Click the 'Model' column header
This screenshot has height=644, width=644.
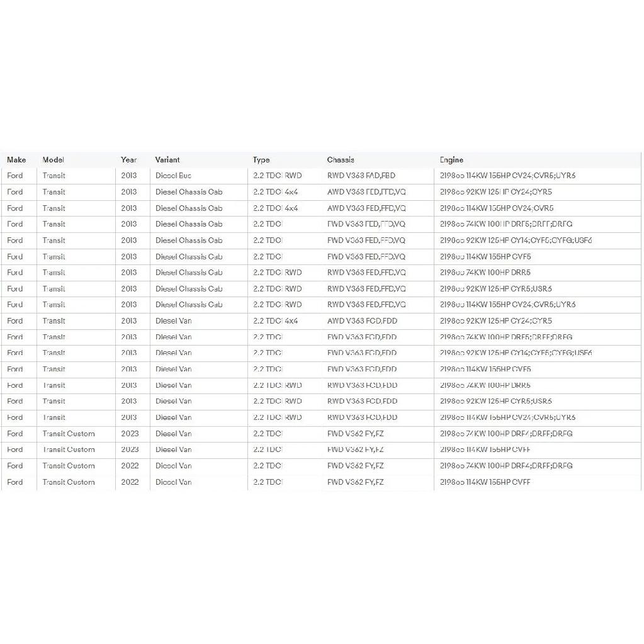54,160
